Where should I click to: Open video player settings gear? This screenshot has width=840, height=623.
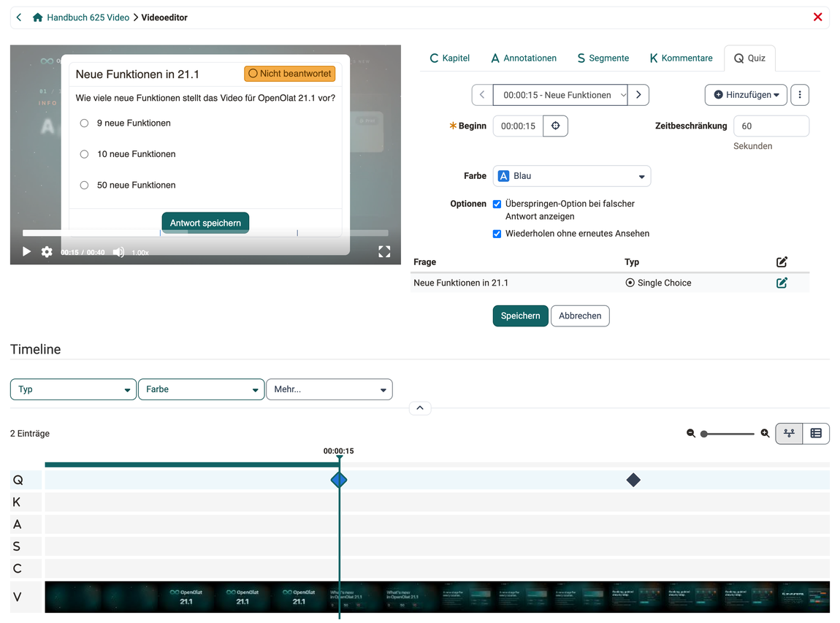pyautogui.click(x=47, y=252)
